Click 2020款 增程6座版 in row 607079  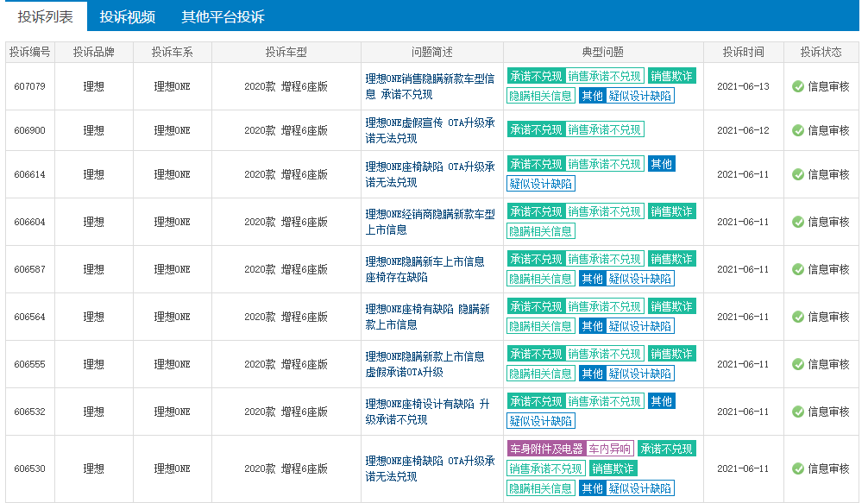pos(286,86)
